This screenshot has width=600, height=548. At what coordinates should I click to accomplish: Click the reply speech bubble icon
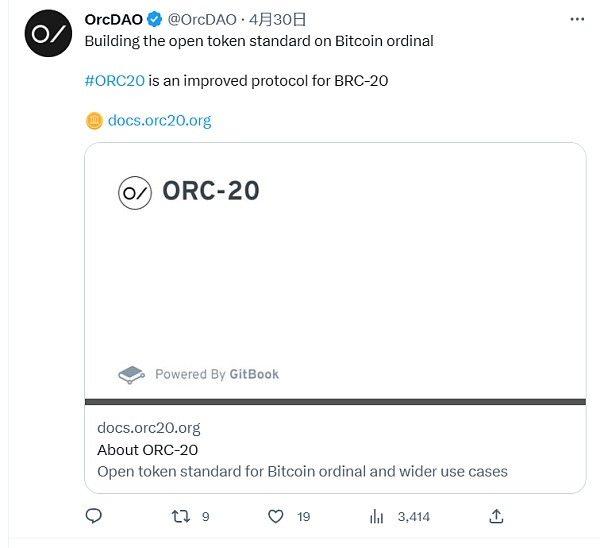(94, 516)
